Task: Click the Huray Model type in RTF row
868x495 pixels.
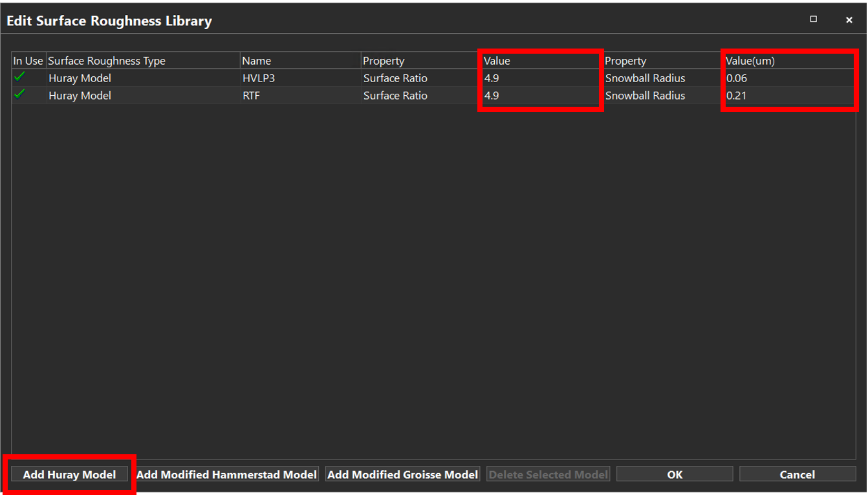Action: [x=143, y=96]
